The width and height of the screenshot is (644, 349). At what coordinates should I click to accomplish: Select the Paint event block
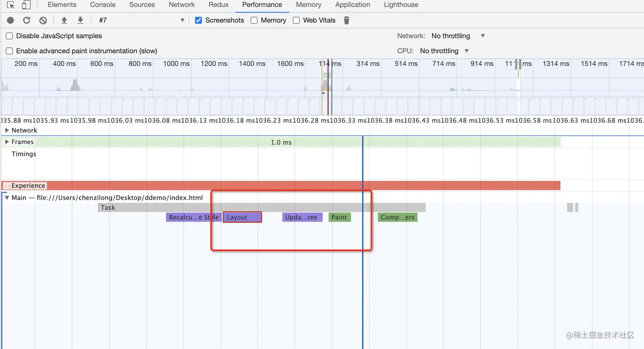(x=339, y=217)
